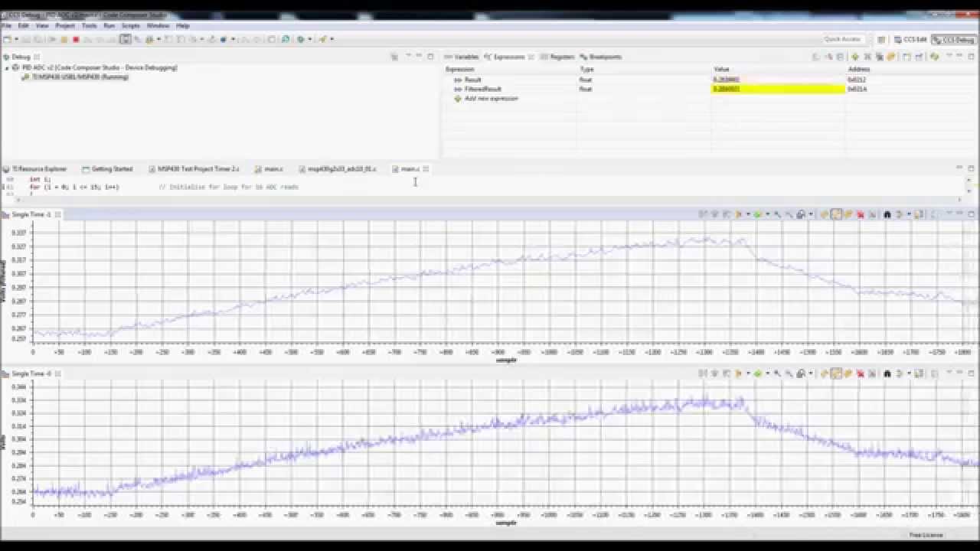The image size is (980, 551).
Task: Click the Remove All expressions icon
Action: click(878, 57)
